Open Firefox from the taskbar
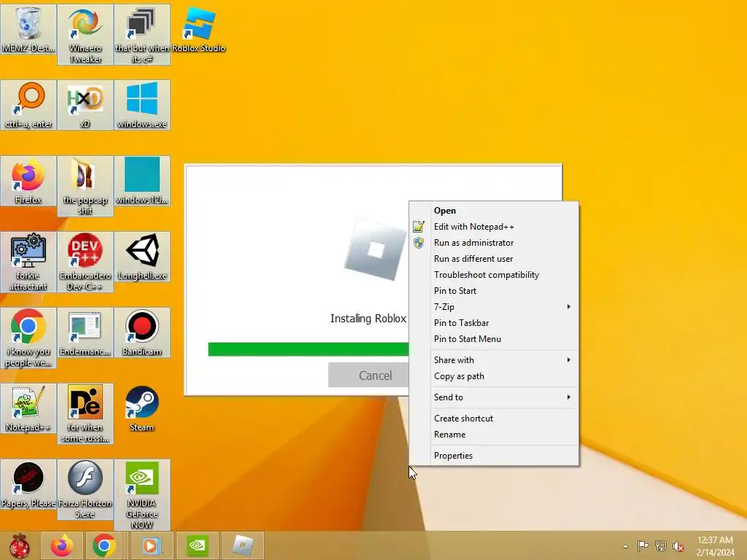The height and width of the screenshot is (560, 747). (x=62, y=545)
